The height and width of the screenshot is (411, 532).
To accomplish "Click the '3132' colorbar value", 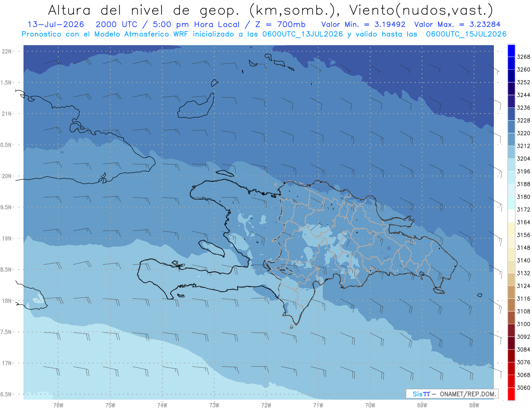I will click(524, 273).
